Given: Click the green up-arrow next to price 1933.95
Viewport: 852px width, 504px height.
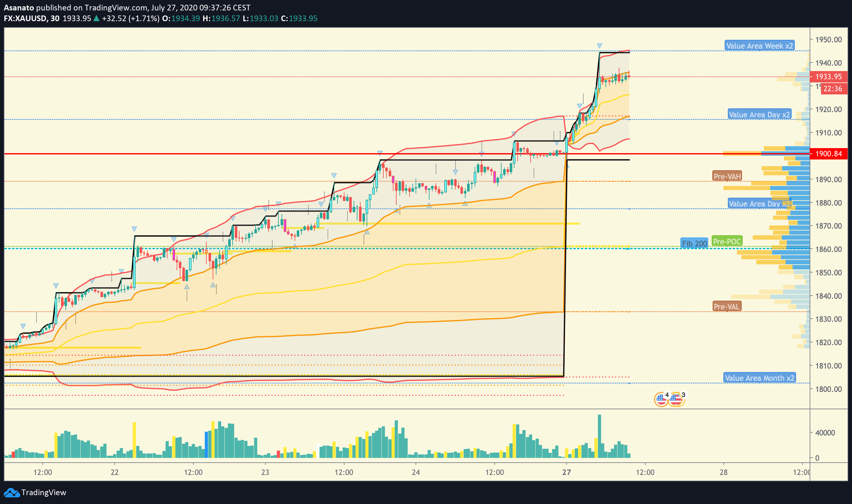Looking at the screenshot, I should click(x=96, y=18).
